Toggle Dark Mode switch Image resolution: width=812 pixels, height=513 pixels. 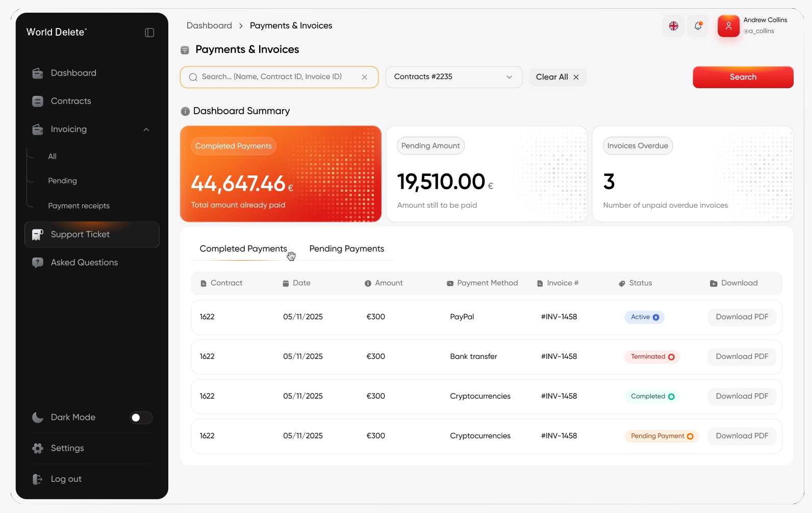tap(141, 418)
